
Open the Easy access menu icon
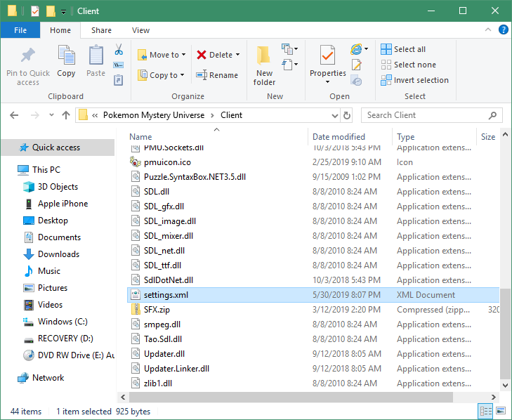[288, 65]
